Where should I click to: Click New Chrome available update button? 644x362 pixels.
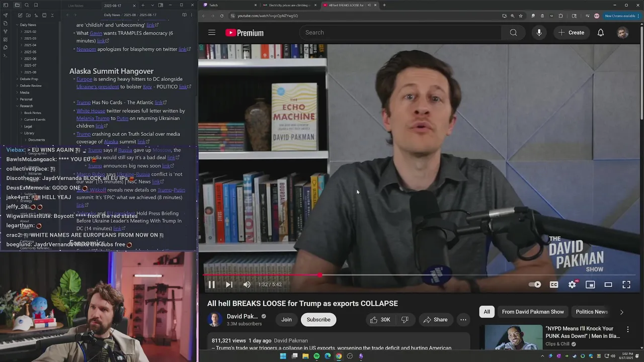621,16
